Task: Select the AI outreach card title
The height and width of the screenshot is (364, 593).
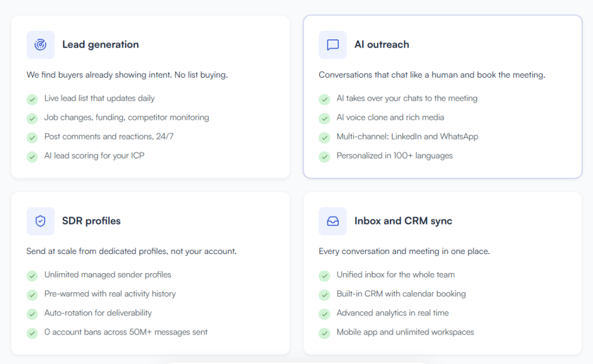Action: coord(382,45)
